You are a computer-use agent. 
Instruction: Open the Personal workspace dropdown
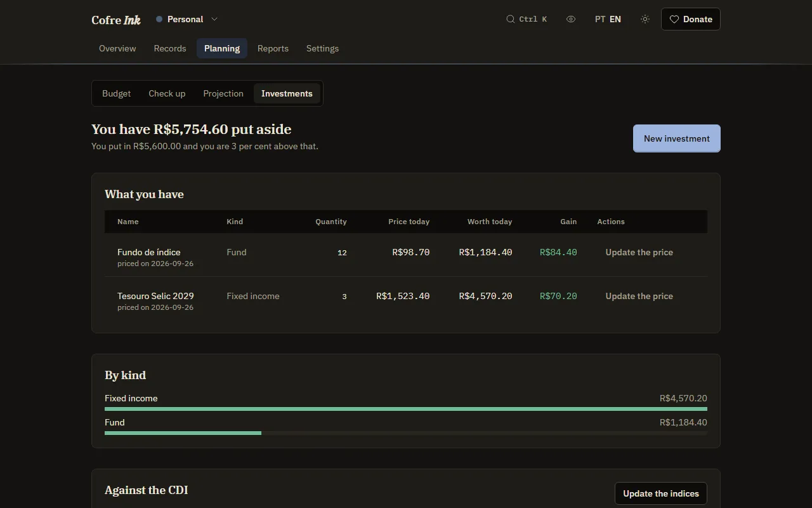pos(187,19)
